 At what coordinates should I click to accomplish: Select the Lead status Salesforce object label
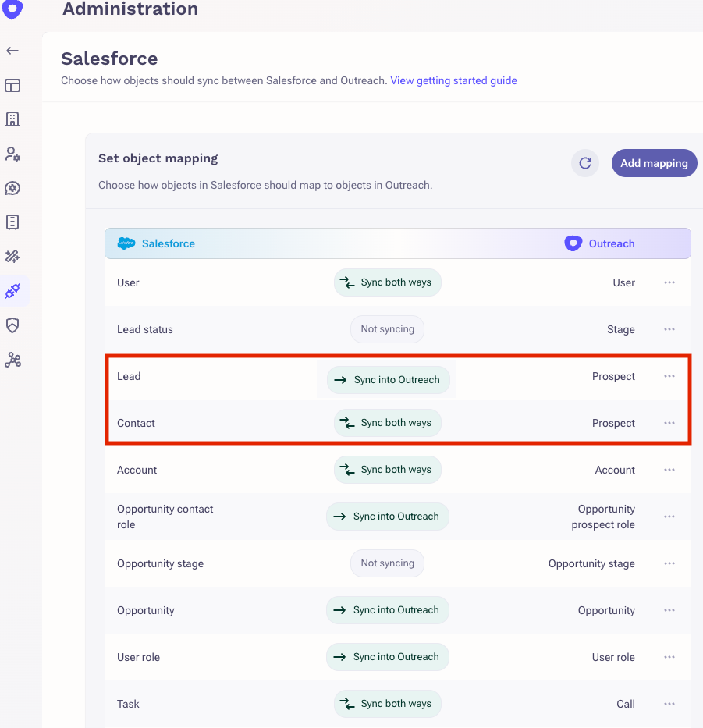click(145, 329)
